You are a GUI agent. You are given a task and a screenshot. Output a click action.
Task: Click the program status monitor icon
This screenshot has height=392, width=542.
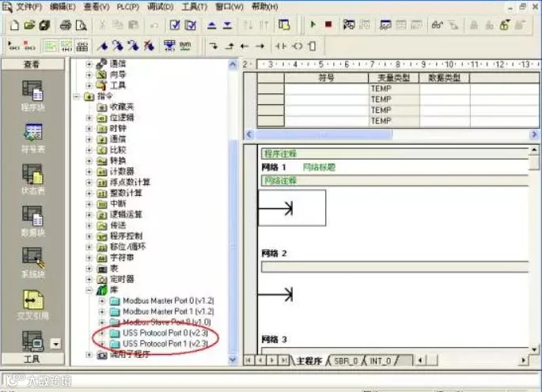pos(349,24)
